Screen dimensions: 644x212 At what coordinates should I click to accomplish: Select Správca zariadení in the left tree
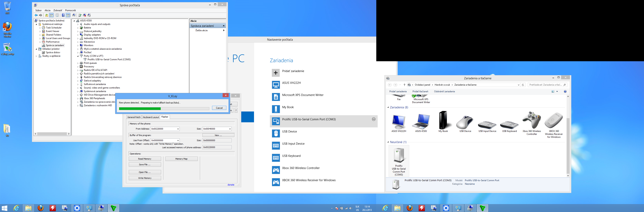(55, 46)
